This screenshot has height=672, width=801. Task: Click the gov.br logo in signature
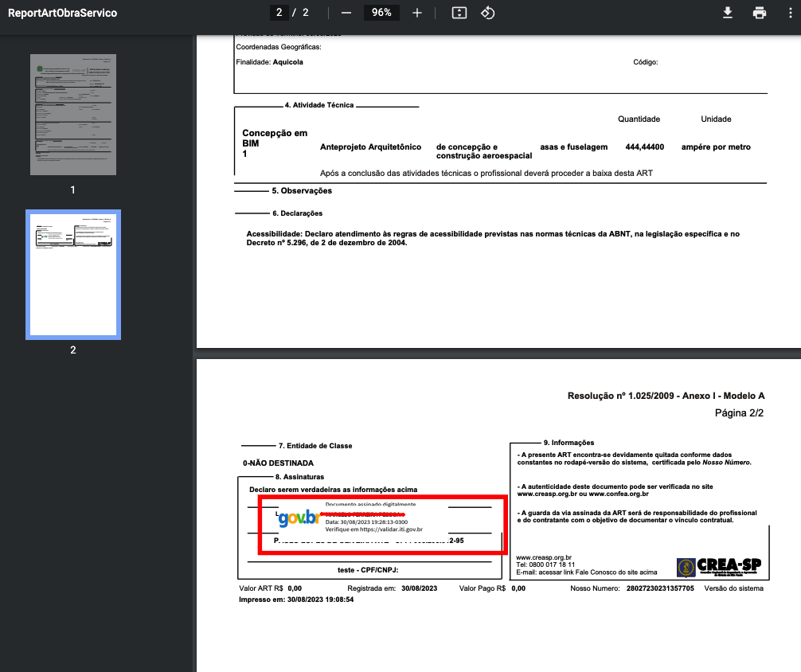298,518
